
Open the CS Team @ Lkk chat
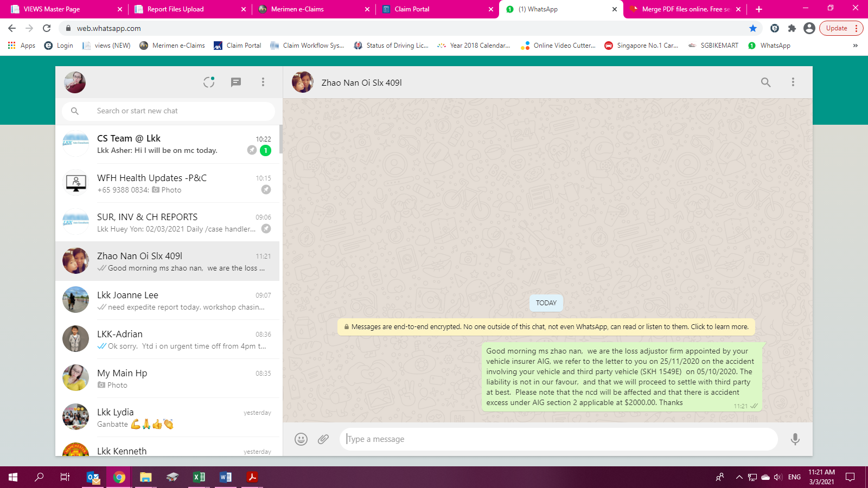[x=168, y=144]
